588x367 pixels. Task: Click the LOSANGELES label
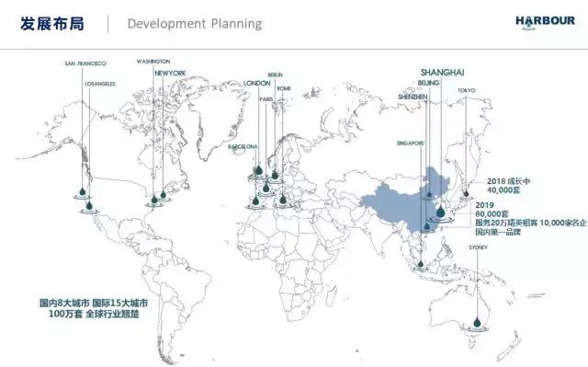tap(100, 84)
